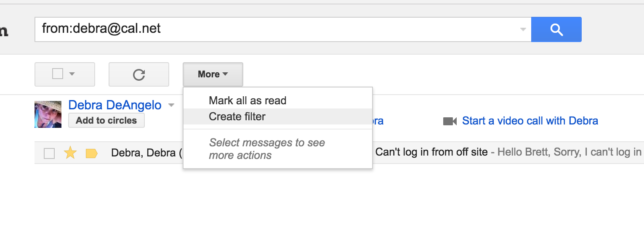Click the video camera icon
This screenshot has height=238, width=644.
point(450,122)
